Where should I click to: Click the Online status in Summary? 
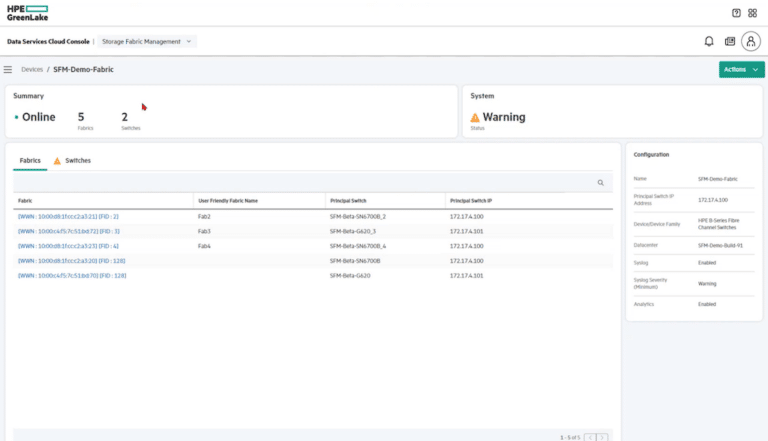pos(35,117)
